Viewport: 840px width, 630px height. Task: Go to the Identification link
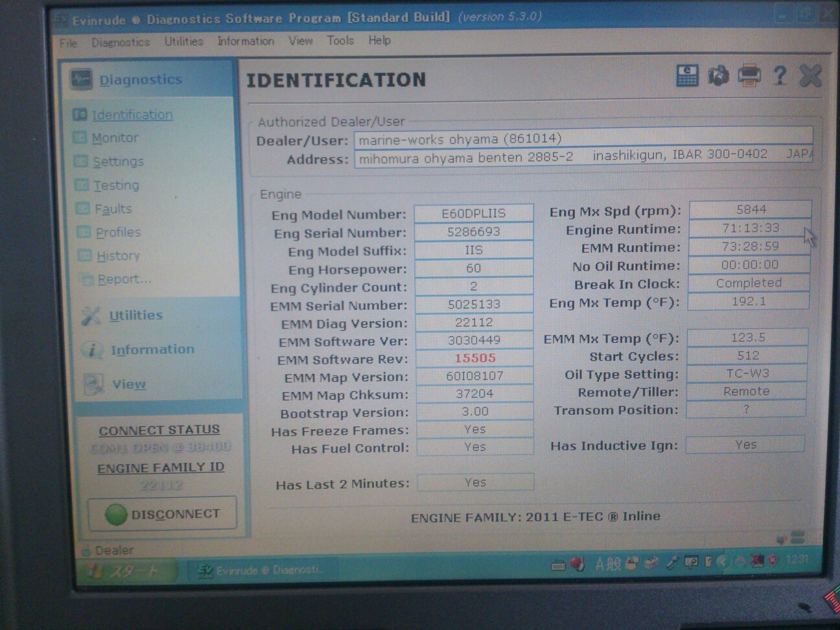[132, 115]
